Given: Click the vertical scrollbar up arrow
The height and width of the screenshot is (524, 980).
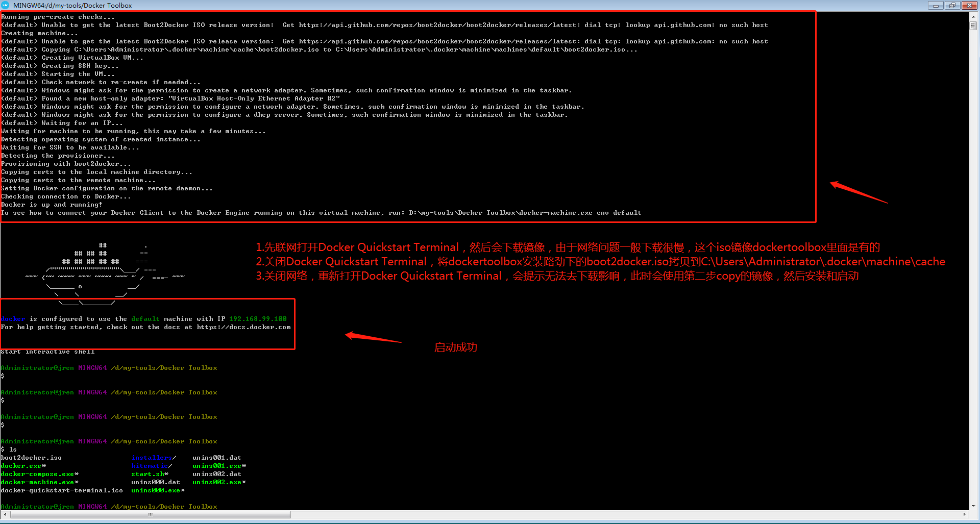Looking at the screenshot, I should coord(973,17).
